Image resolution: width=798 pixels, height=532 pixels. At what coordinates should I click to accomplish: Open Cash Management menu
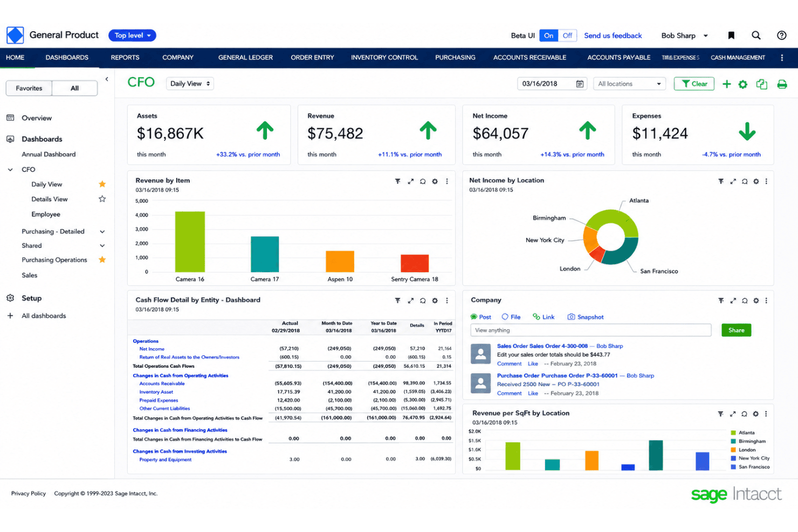[x=738, y=58]
